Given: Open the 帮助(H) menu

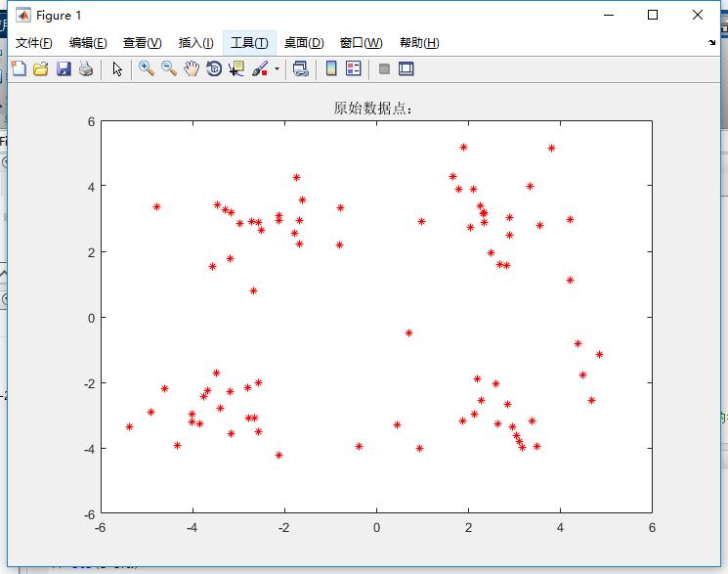Looking at the screenshot, I should 419,43.
